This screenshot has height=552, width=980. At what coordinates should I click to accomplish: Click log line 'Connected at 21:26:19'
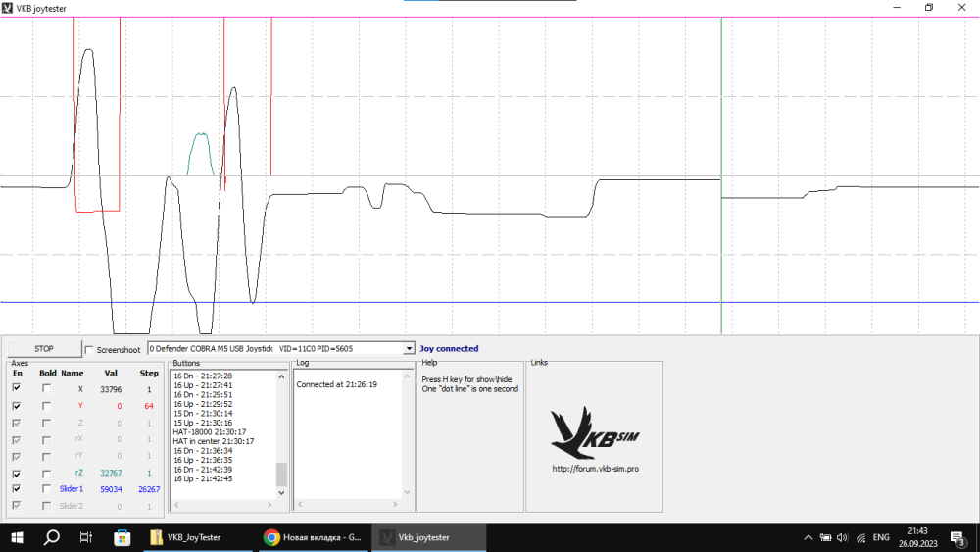coord(336,384)
